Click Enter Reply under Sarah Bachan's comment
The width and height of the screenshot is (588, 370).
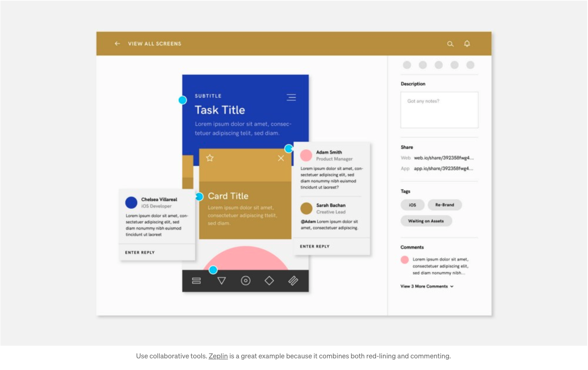click(315, 246)
